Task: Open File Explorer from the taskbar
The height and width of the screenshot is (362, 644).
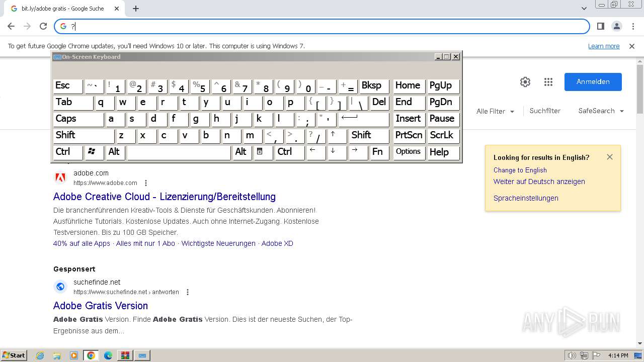Action: [57, 355]
